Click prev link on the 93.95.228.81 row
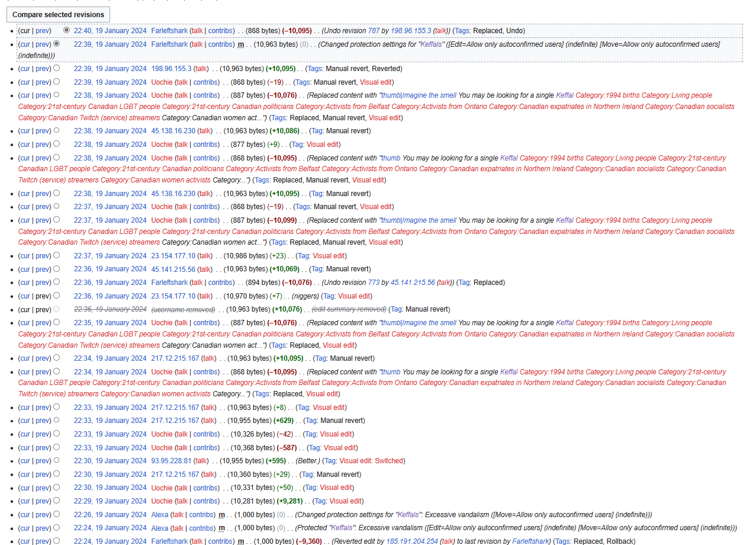 (x=43, y=461)
